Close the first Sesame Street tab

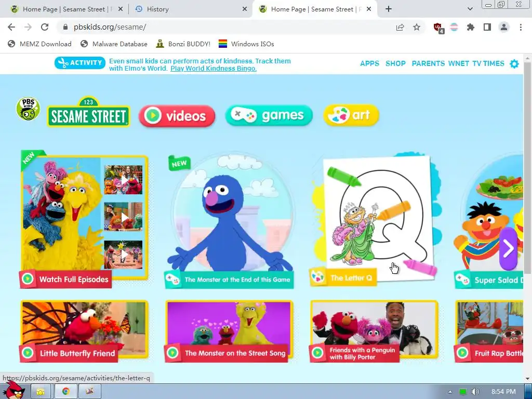click(121, 9)
